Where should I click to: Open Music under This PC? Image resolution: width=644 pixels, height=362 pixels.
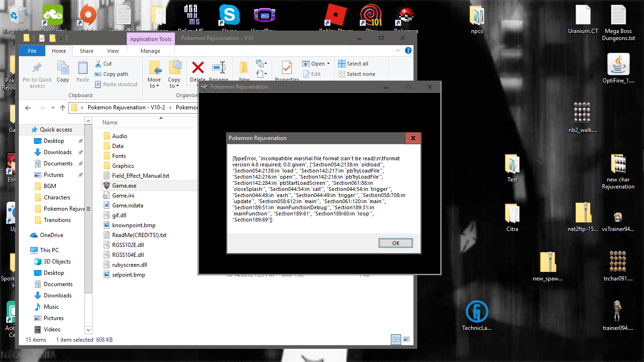(51, 307)
